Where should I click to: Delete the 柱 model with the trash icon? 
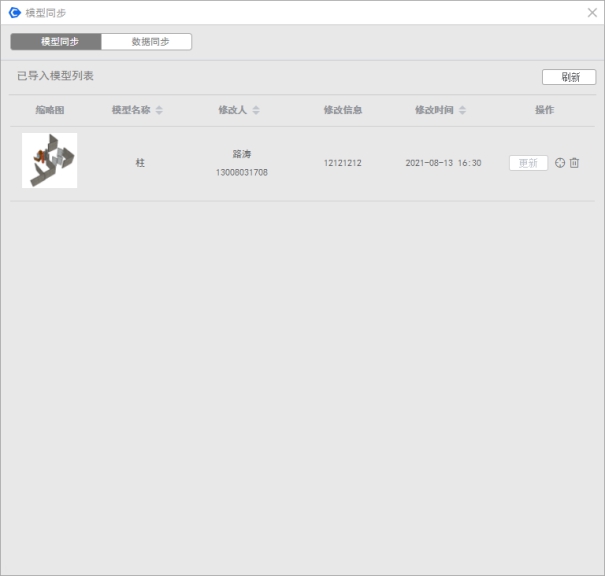click(x=575, y=163)
